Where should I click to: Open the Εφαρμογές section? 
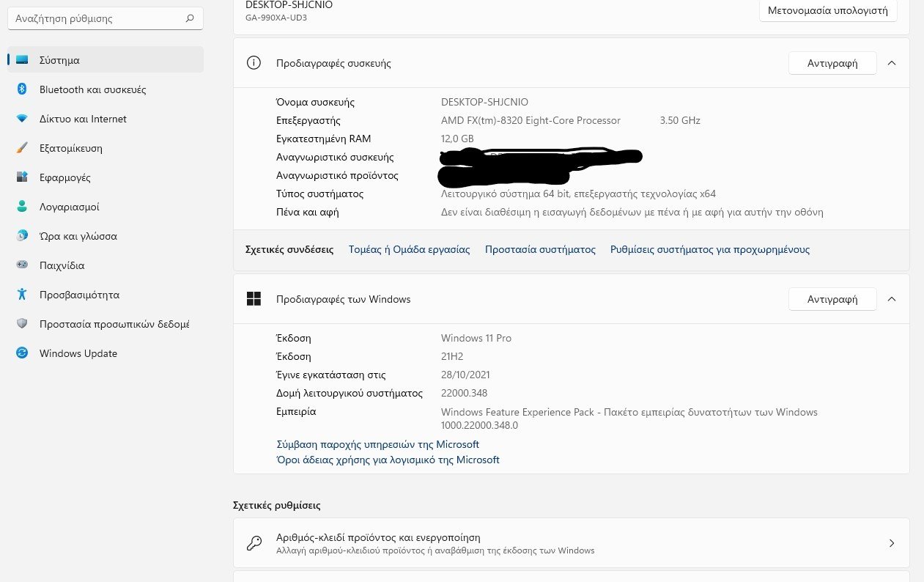point(105,177)
